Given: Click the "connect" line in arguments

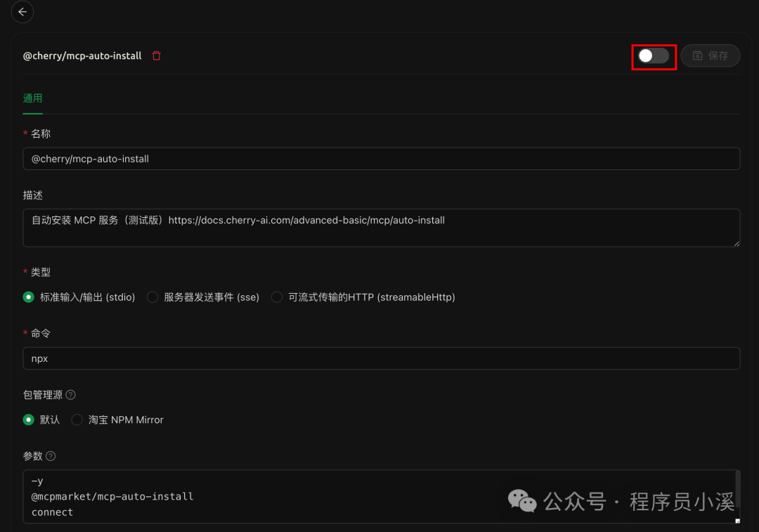Looking at the screenshot, I should tap(52, 512).
